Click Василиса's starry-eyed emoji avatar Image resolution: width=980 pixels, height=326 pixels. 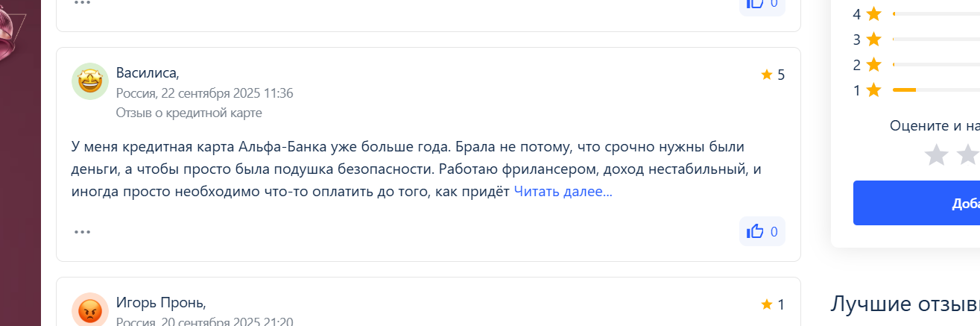(x=89, y=81)
